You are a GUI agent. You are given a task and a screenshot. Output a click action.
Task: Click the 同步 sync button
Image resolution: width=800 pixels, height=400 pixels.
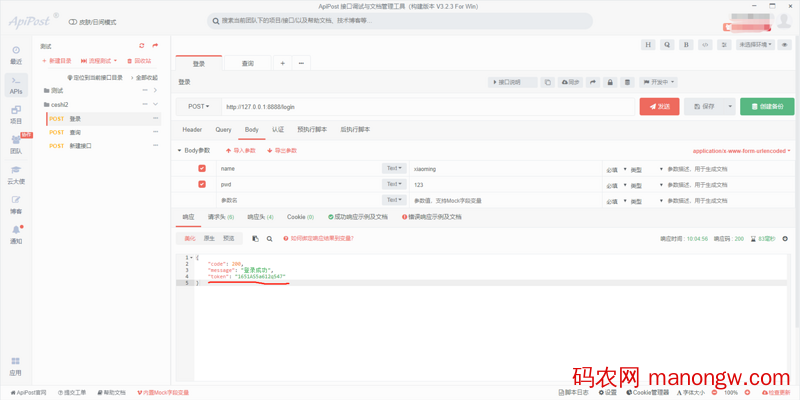point(571,82)
